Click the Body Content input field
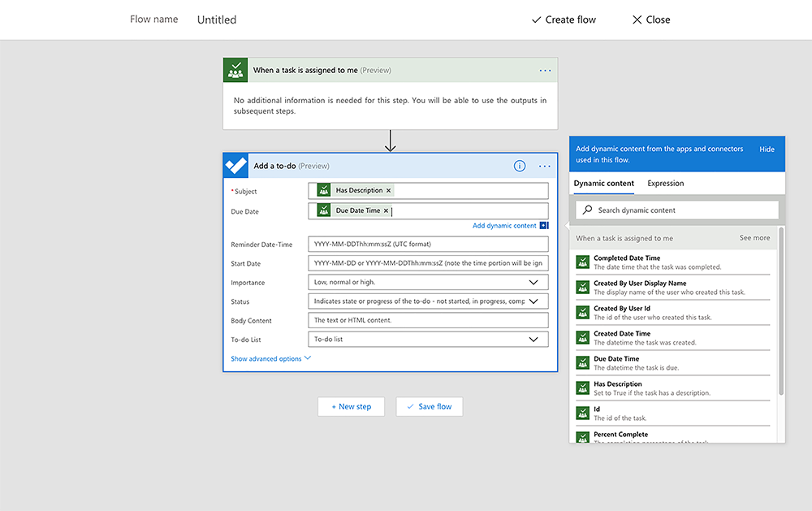 428,320
